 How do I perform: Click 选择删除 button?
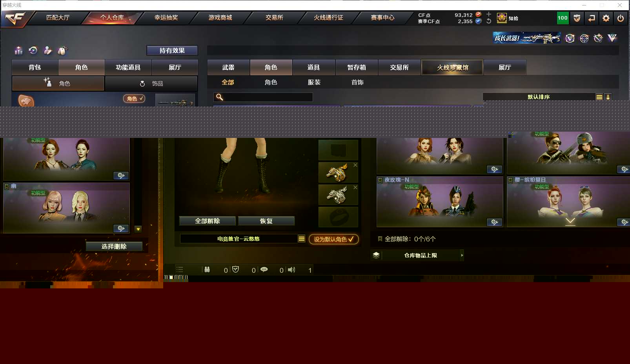click(x=114, y=246)
